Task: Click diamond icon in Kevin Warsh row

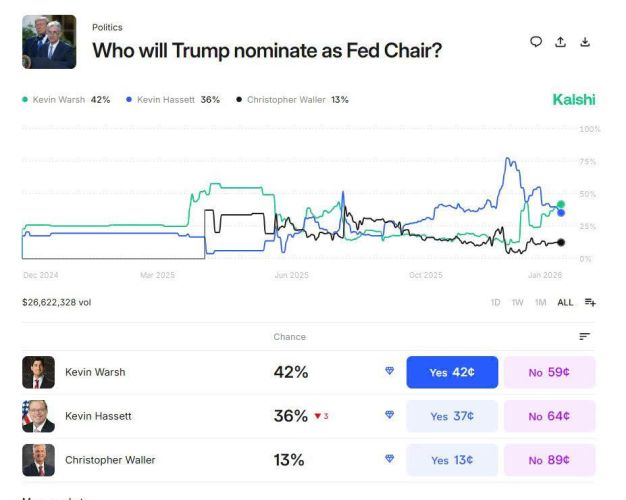Action: [389, 372]
